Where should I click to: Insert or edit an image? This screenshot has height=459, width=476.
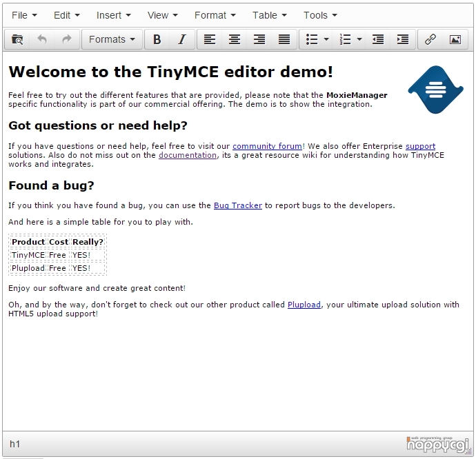click(455, 39)
